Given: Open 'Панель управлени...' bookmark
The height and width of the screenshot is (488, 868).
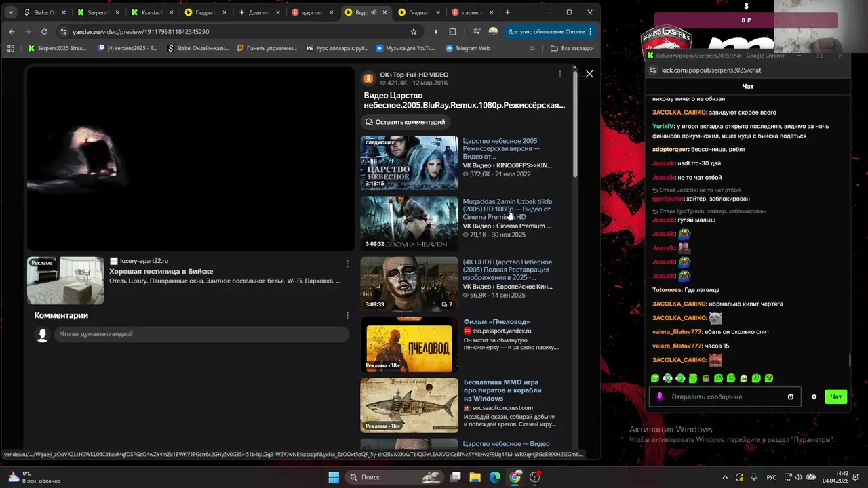Looking at the screenshot, I should click(268, 48).
